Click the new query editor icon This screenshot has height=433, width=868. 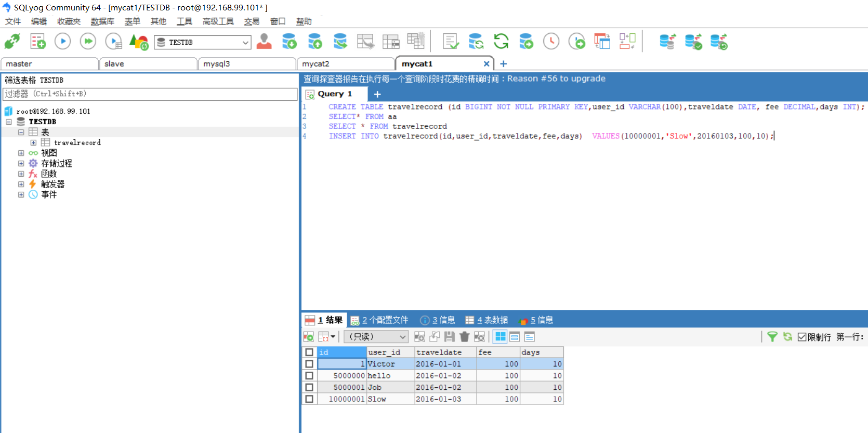tap(37, 41)
